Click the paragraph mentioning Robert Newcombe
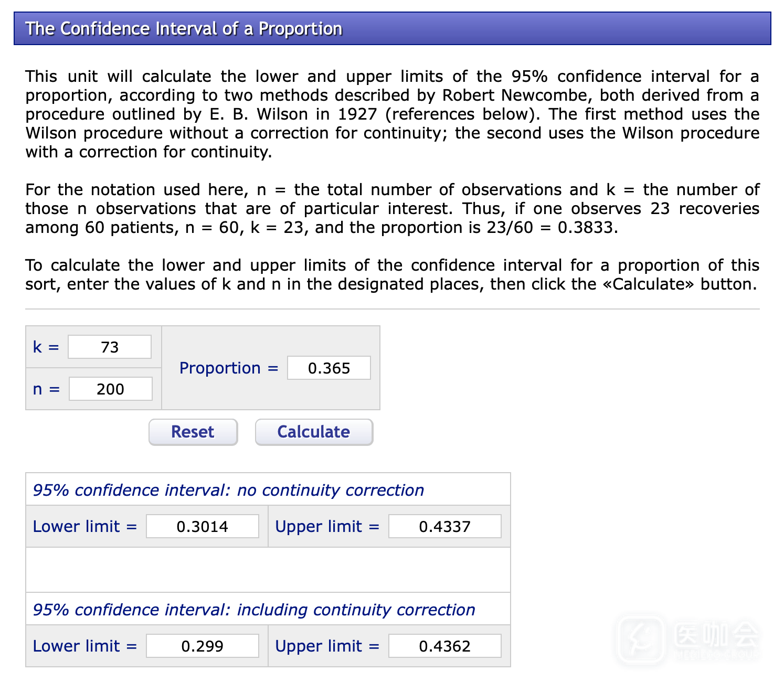This screenshot has width=784, height=682. [x=392, y=114]
